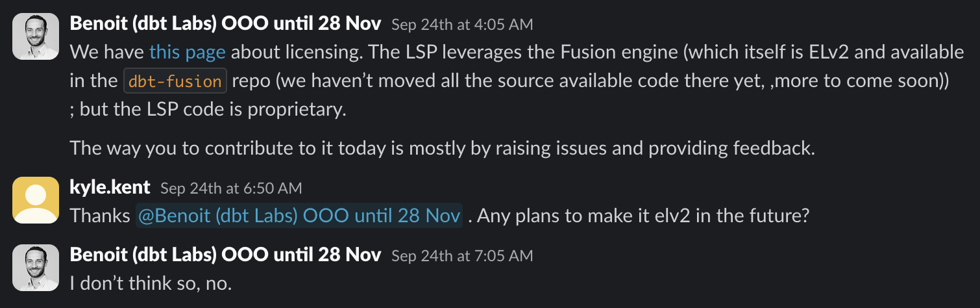Open Benoit's name on the 7:05 AM message
This screenshot has height=308, width=980.
click(x=225, y=255)
